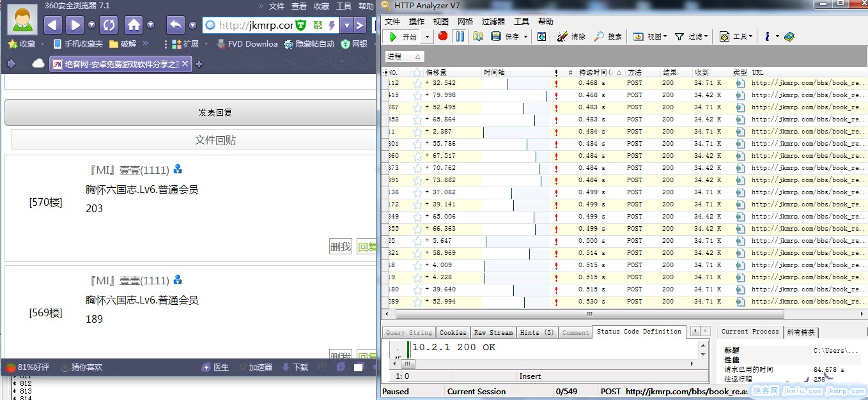Refresh the page in 360 browser

[109, 25]
